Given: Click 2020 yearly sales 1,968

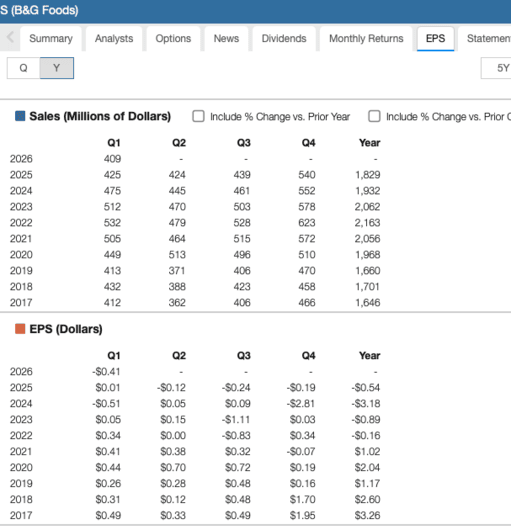Looking at the screenshot, I should pos(367,255).
